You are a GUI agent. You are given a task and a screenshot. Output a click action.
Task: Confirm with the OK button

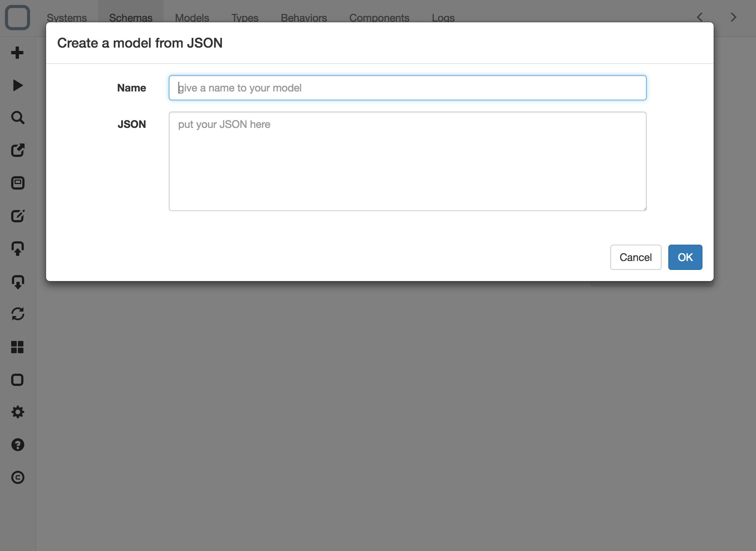pyautogui.click(x=685, y=257)
